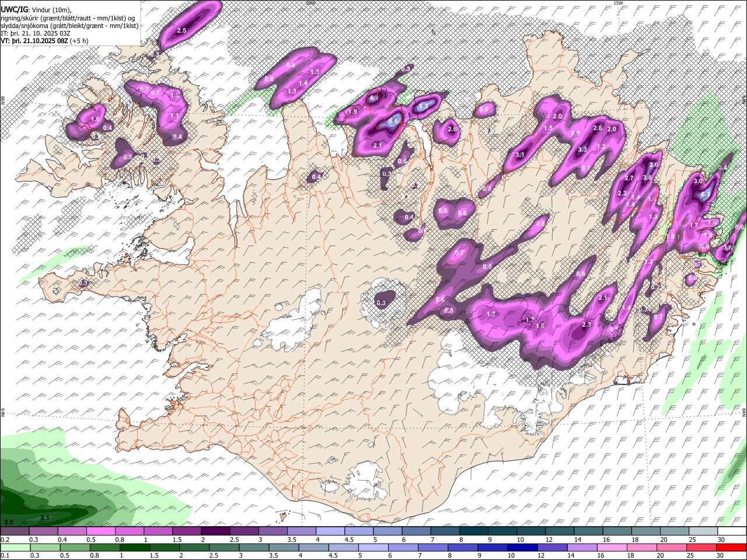Screen dimensions: 747x560
Task: Select the rain-scale swatch between 16 and 18
Action: (612, 548)
